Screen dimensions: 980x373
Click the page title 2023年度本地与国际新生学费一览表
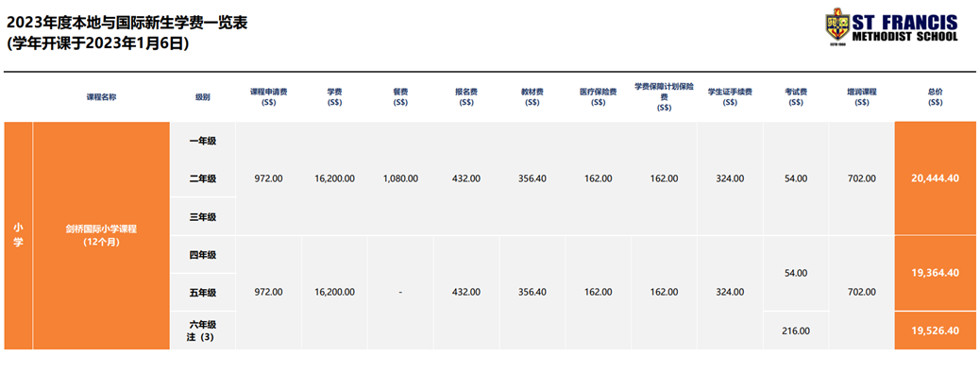[127, 23]
